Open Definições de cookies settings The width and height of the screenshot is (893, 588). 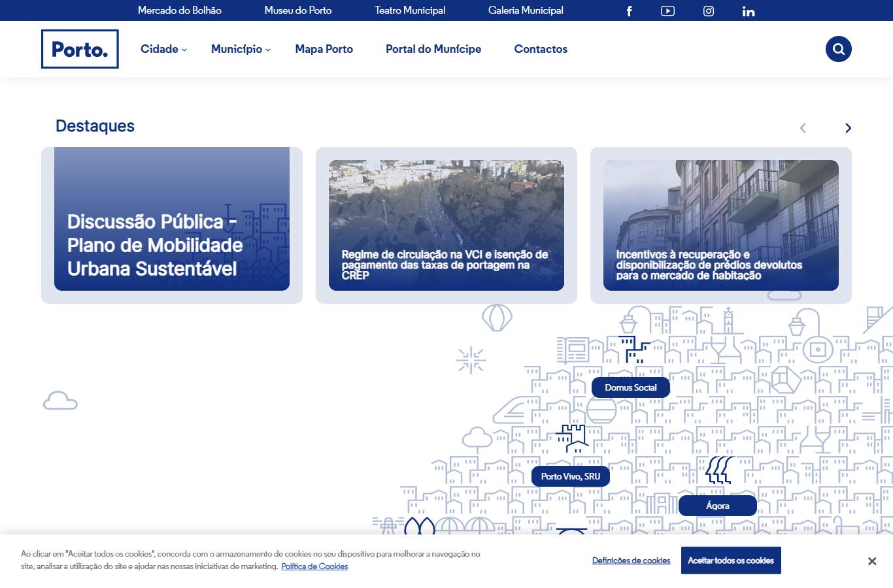tap(632, 561)
